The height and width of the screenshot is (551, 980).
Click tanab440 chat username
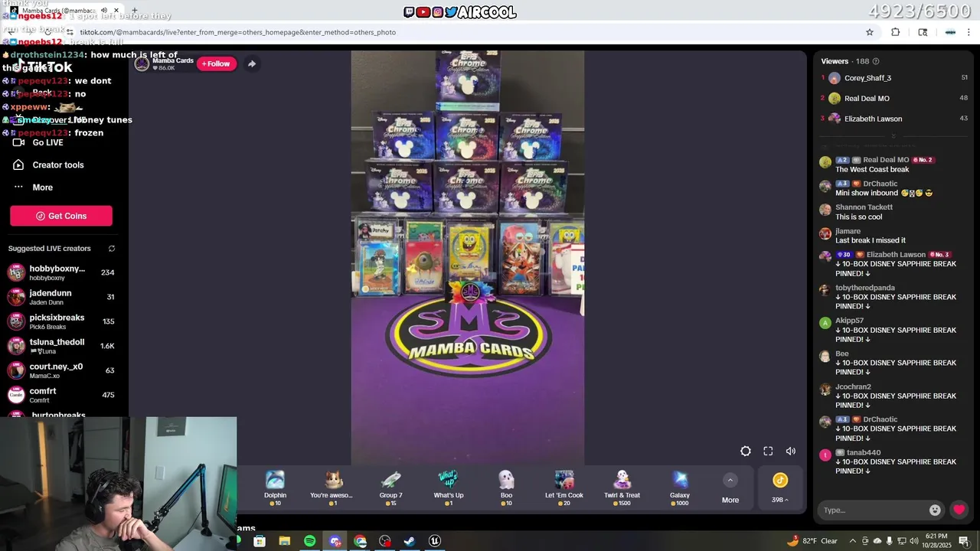coord(864,453)
